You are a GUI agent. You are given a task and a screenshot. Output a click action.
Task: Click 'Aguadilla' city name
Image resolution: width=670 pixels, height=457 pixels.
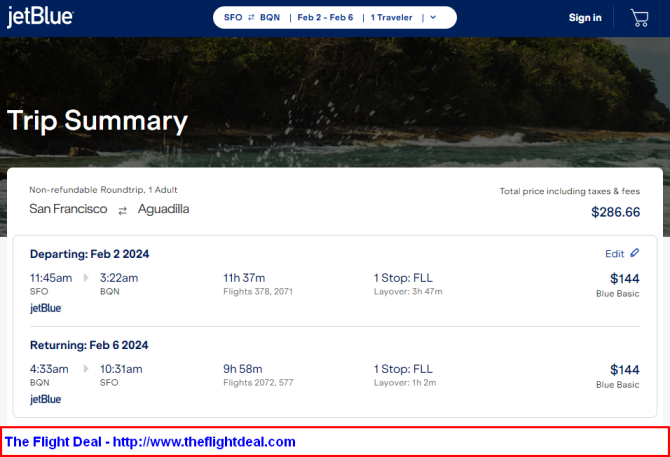click(163, 209)
